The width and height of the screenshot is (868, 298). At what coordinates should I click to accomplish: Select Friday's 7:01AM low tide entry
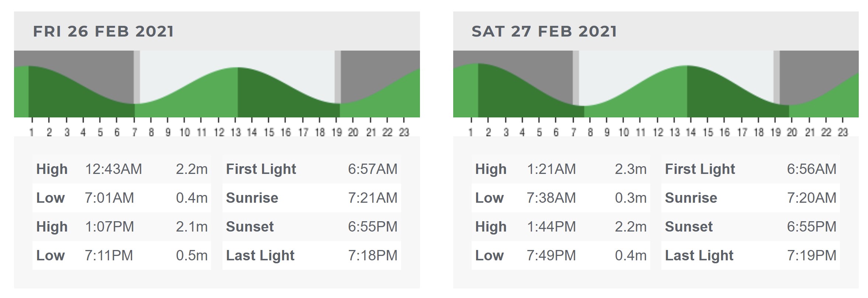coord(122,198)
